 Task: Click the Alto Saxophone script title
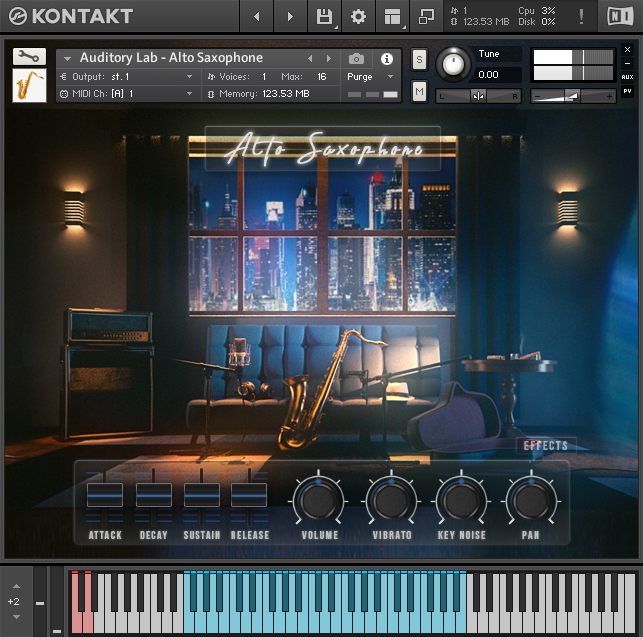tap(324, 148)
